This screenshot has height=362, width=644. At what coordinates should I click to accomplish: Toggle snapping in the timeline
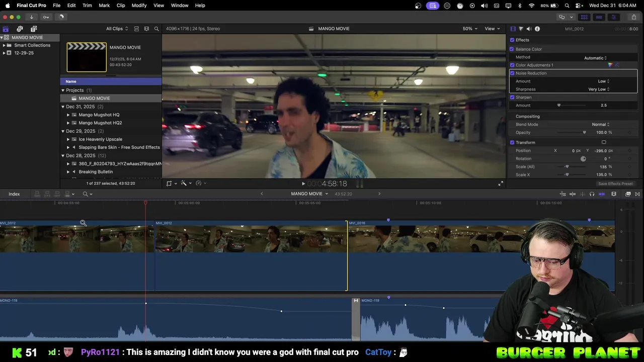(x=602, y=194)
